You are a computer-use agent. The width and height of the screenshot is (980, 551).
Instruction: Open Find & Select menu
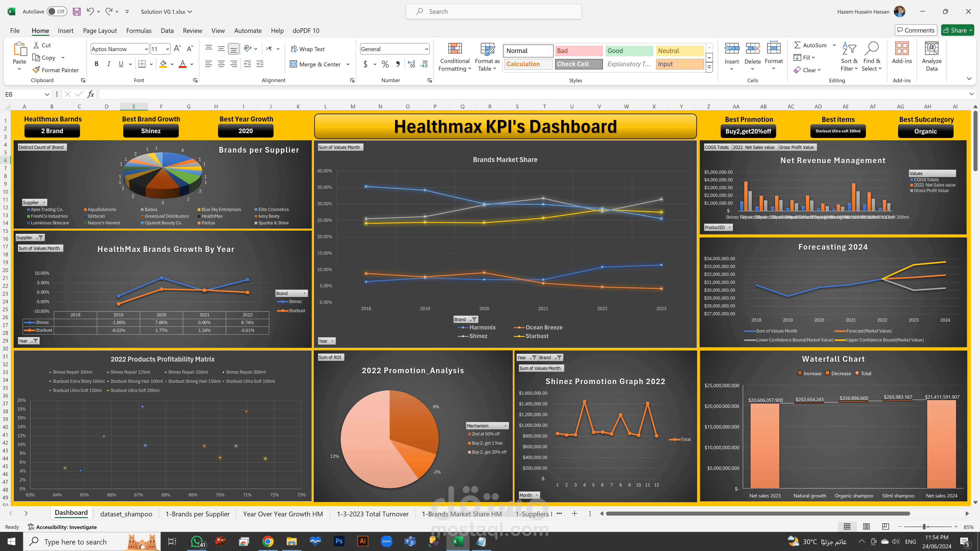(x=872, y=57)
